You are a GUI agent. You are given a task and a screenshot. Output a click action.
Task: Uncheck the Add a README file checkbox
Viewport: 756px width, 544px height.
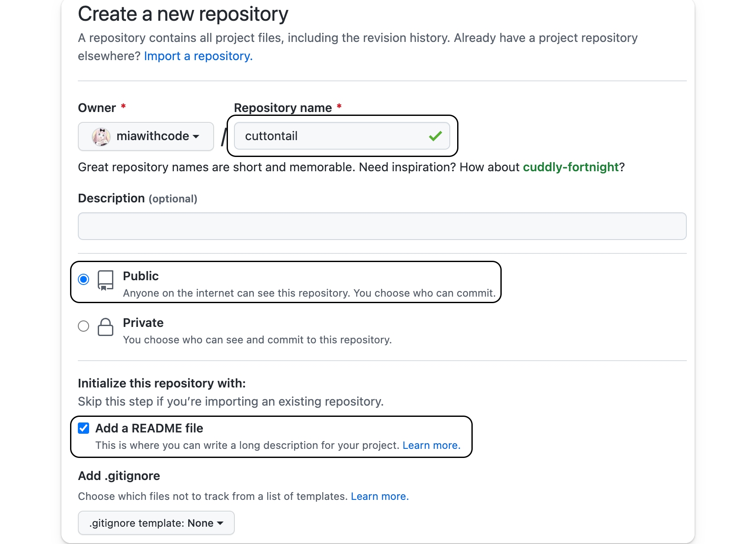(x=83, y=428)
